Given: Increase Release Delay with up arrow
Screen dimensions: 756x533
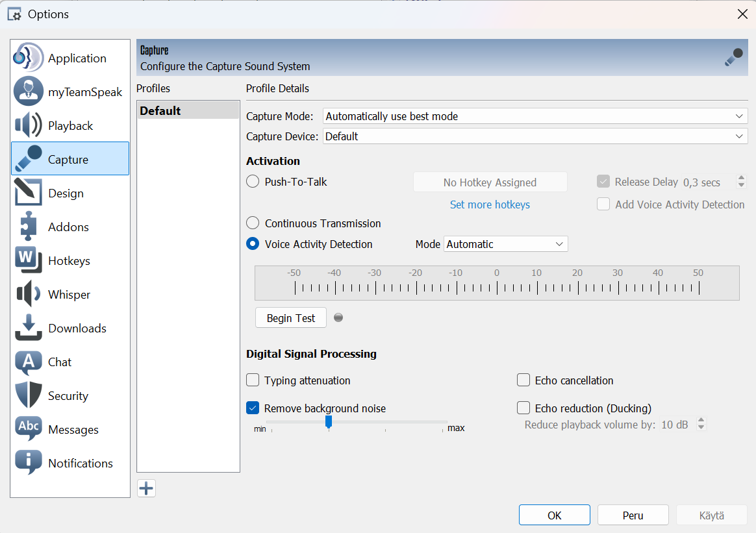Looking at the screenshot, I should point(742,178).
